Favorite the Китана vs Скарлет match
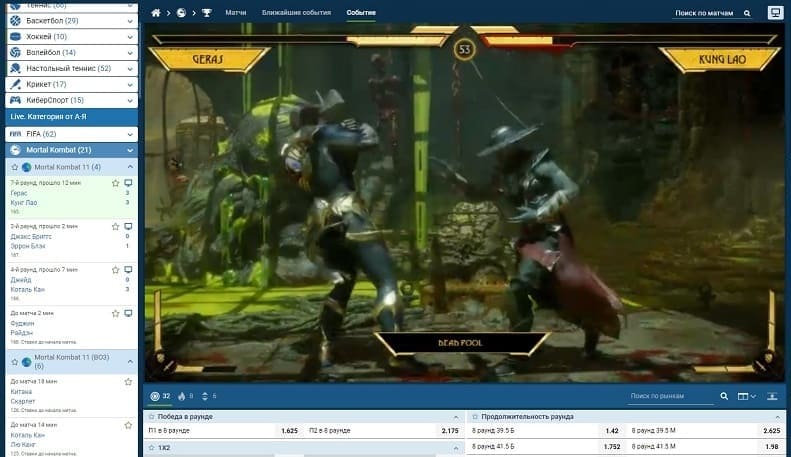The image size is (791, 457). click(128, 382)
